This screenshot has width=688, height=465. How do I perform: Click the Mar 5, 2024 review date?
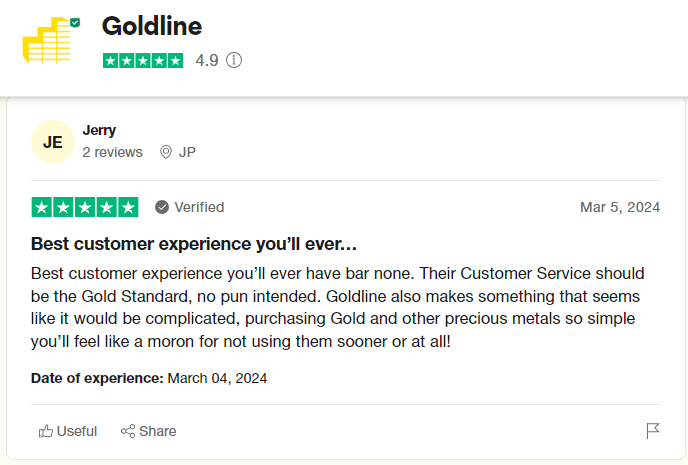point(620,207)
